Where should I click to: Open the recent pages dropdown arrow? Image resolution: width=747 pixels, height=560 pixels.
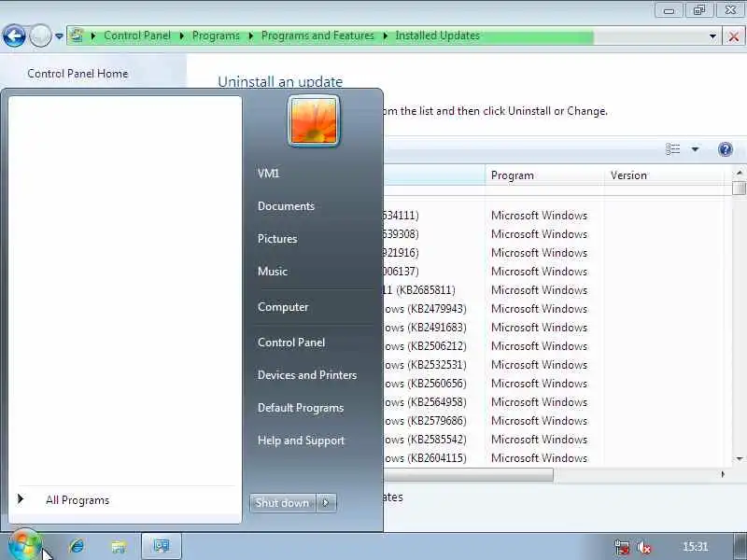pyautogui.click(x=59, y=36)
